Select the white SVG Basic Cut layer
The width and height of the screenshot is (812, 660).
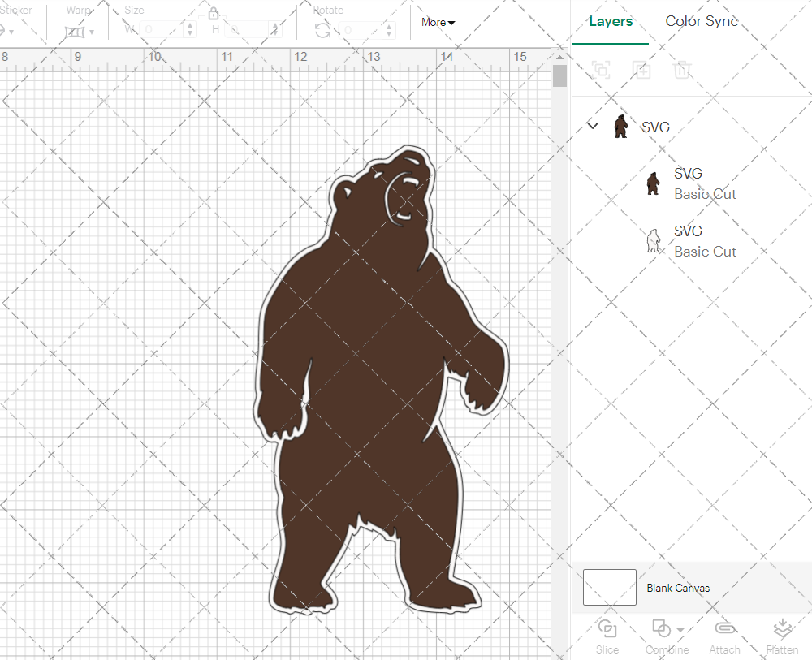pos(705,240)
